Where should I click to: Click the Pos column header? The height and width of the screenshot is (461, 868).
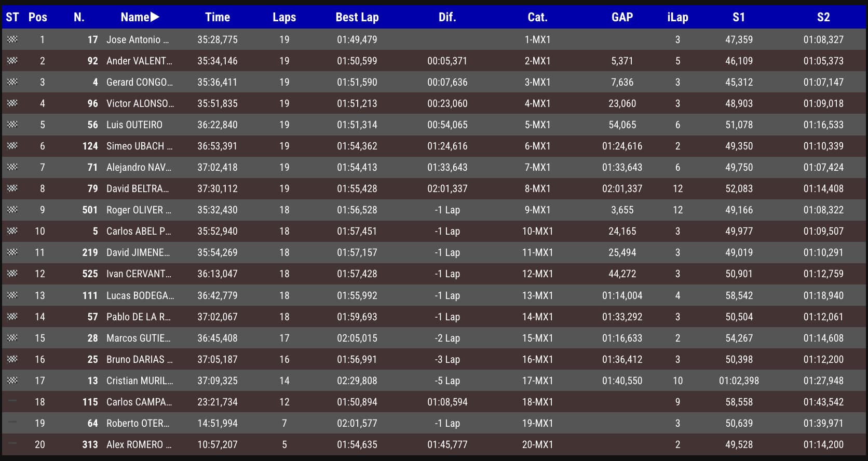click(x=37, y=17)
